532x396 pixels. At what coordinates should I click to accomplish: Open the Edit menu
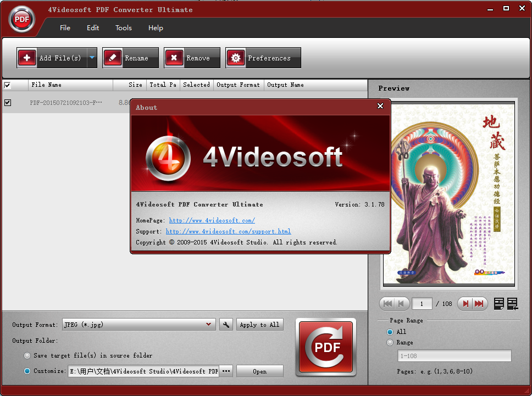tap(93, 28)
